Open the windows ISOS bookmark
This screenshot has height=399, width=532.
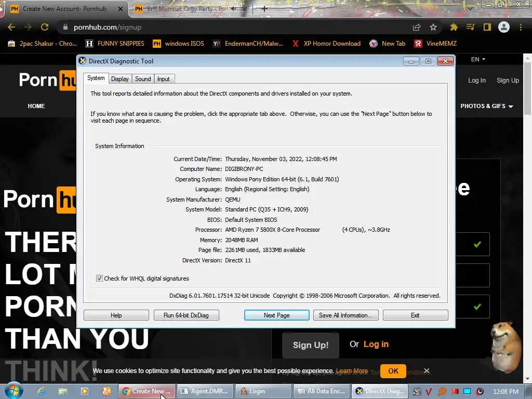pos(179,44)
